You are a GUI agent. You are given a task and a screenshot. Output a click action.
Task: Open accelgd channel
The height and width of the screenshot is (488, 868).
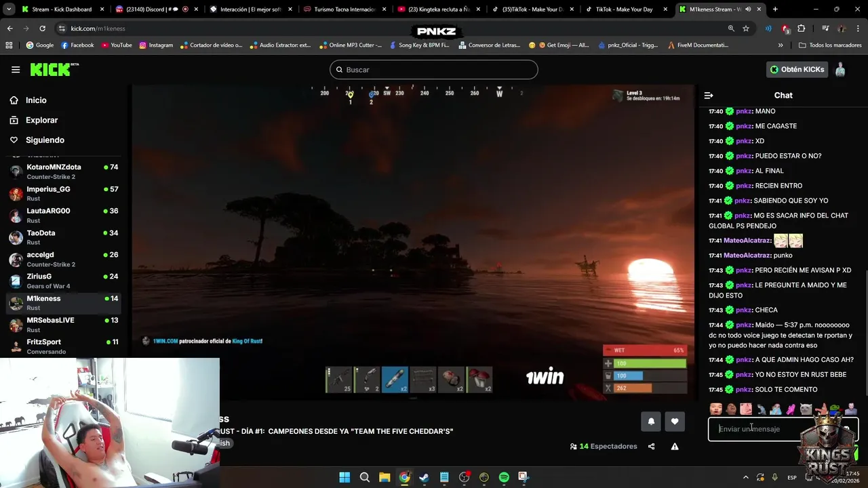point(64,259)
